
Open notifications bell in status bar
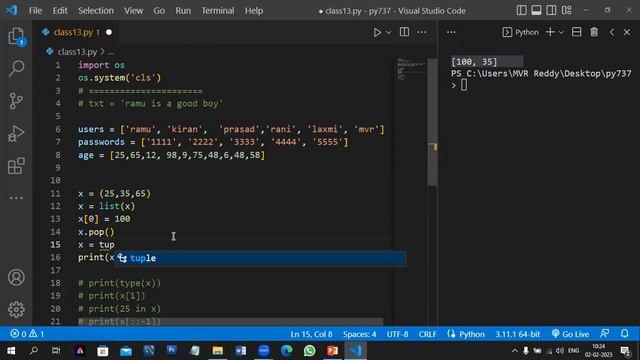pos(624,334)
